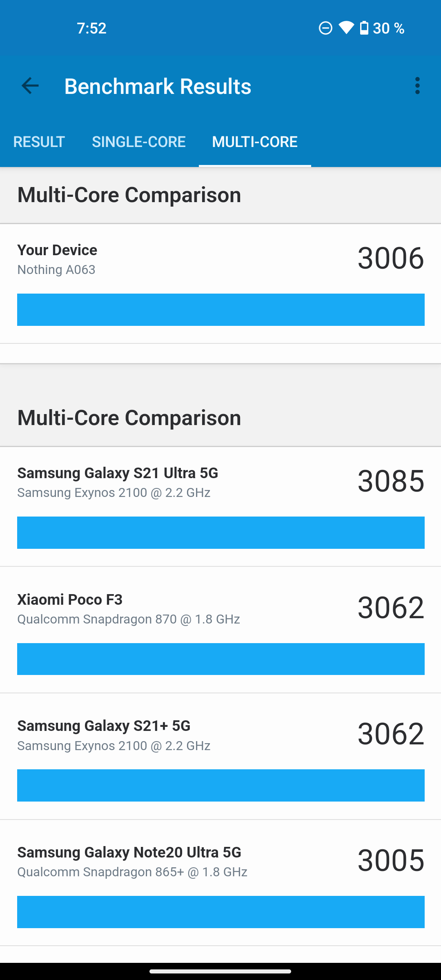Switch to the RESULT tab
The height and width of the screenshot is (980, 441).
click(39, 142)
